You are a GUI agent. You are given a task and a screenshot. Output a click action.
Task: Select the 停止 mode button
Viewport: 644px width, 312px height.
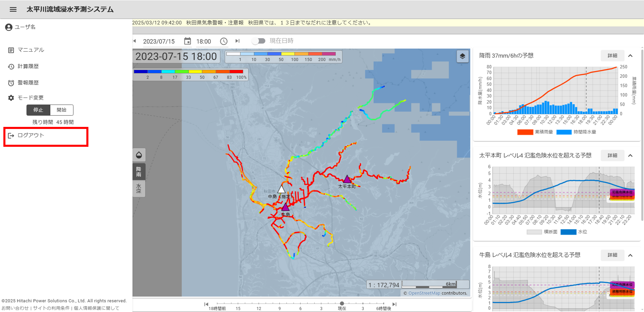pyautogui.click(x=38, y=110)
